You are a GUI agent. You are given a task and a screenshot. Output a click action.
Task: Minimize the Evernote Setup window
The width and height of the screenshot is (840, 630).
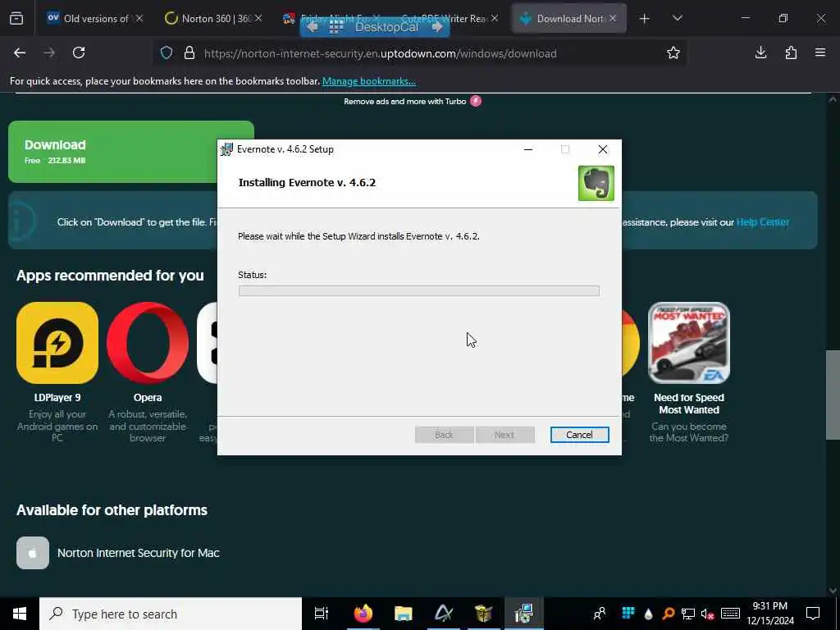coord(527,149)
